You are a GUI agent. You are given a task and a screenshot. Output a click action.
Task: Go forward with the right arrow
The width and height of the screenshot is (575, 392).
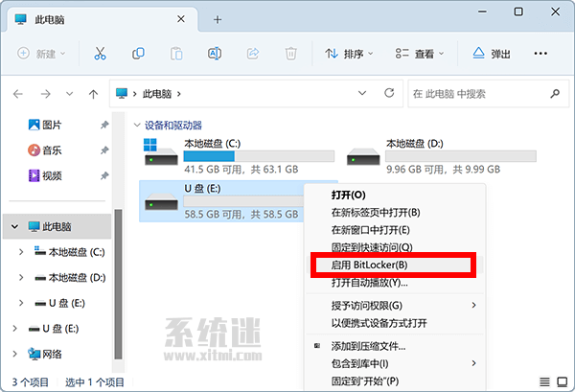click(x=45, y=94)
